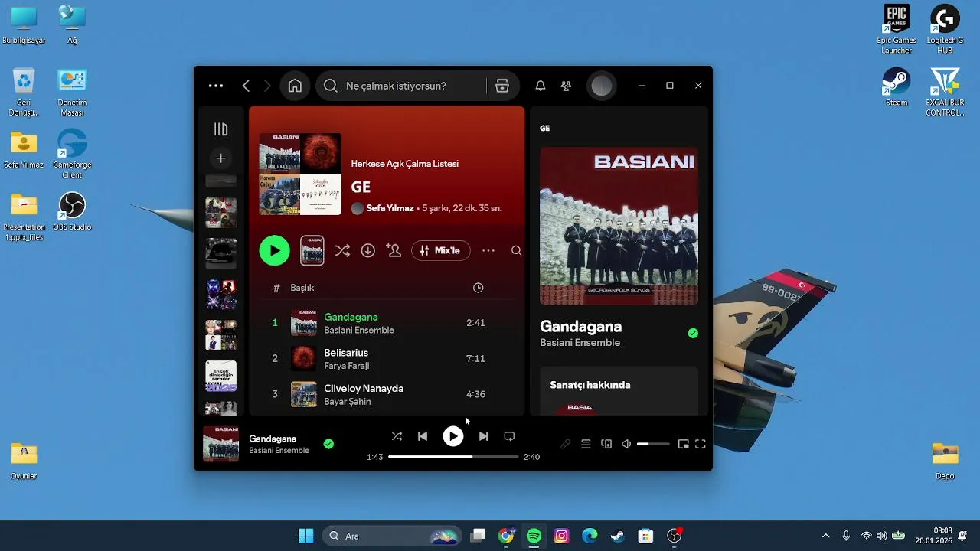Select the Gandagana track row
This screenshot has height=551, width=980.
pos(387,323)
